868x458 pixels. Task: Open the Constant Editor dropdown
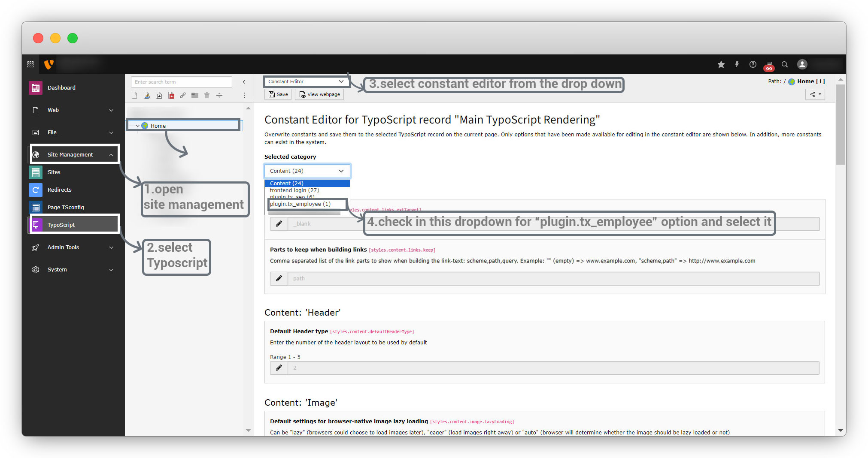pyautogui.click(x=306, y=81)
